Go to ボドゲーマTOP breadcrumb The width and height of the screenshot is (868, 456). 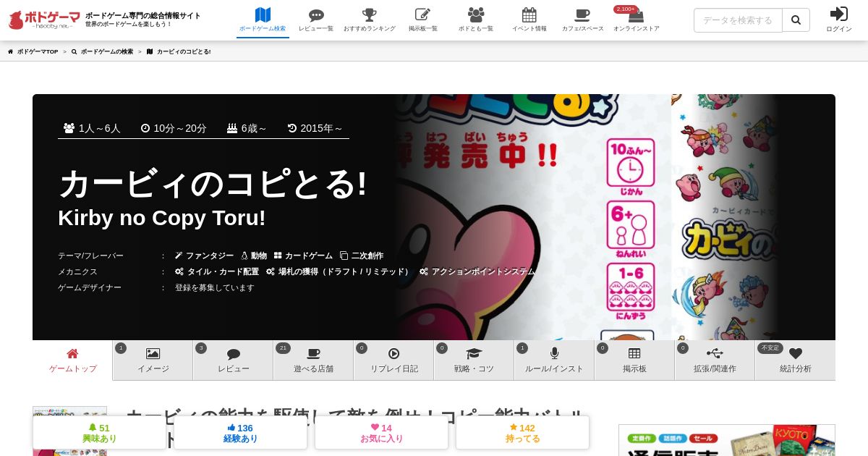[33, 52]
